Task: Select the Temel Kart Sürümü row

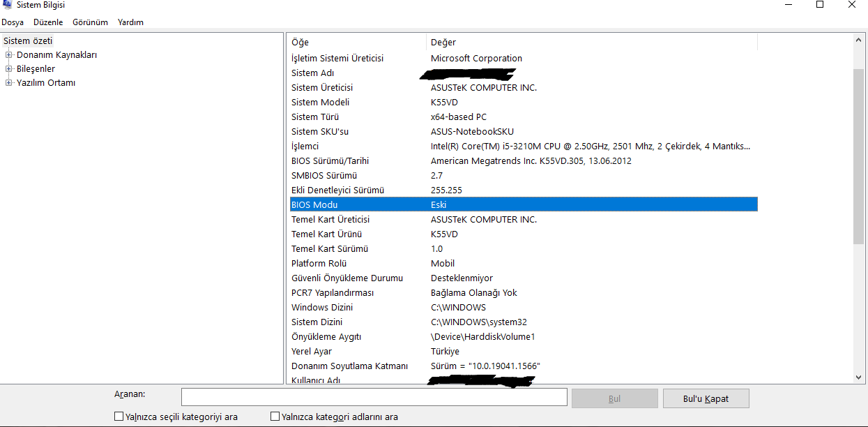Action: [524, 248]
